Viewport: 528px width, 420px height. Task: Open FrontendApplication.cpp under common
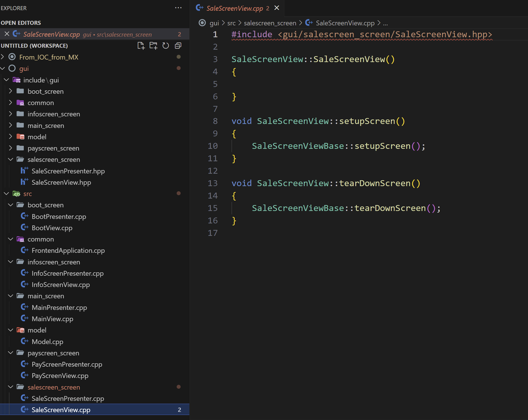point(68,250)
